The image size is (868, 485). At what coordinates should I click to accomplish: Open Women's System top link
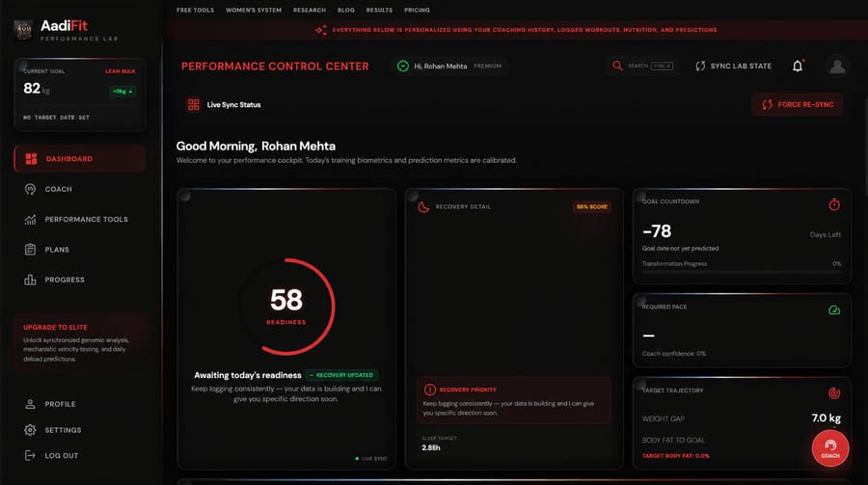(254, 10)
